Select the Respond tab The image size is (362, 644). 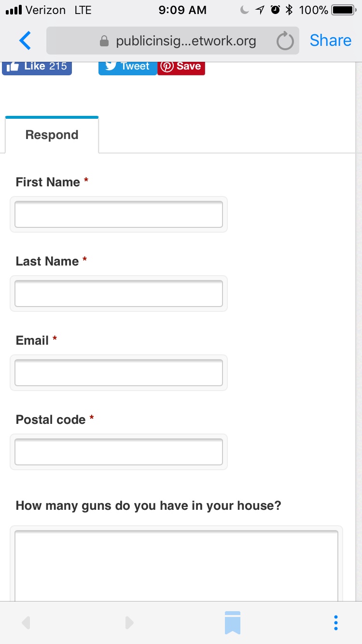pos(52,135)
